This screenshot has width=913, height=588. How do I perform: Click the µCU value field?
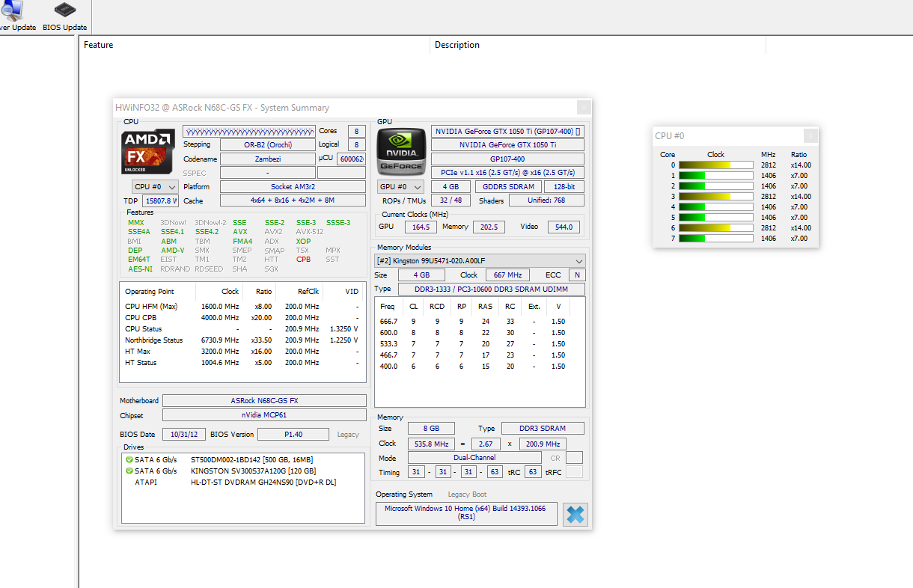(x=351, y=159)
